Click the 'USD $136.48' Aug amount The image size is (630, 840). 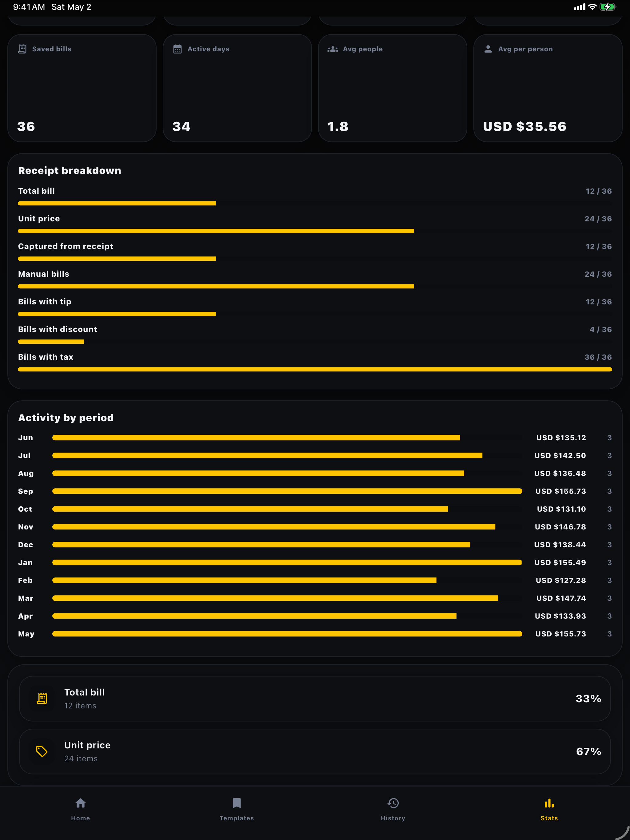click(560, 473)
